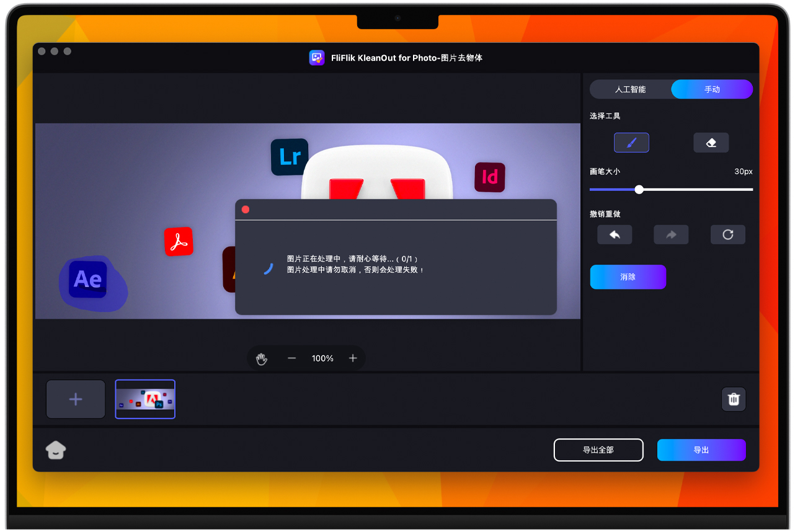Screen dimensions: 795x532
Task: Click the 100% zoom level text
Action: [x=322, y=358]
